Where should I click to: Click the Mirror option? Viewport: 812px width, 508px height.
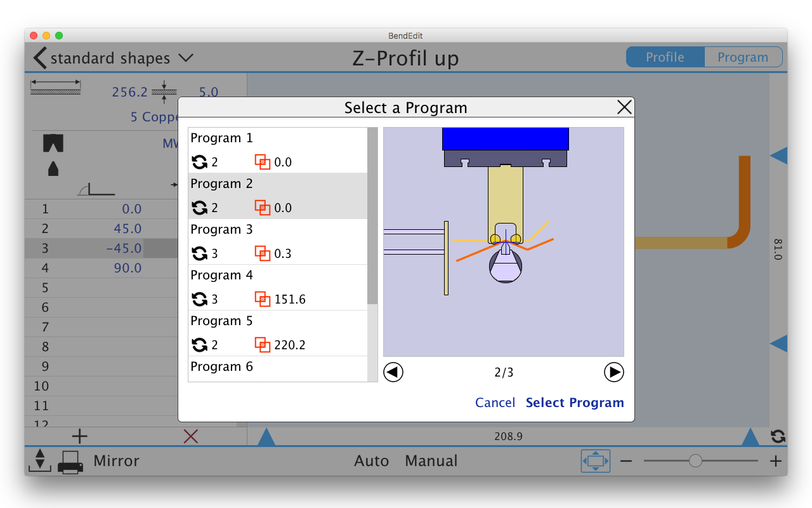pyautogui.click(x=116, y=461)
